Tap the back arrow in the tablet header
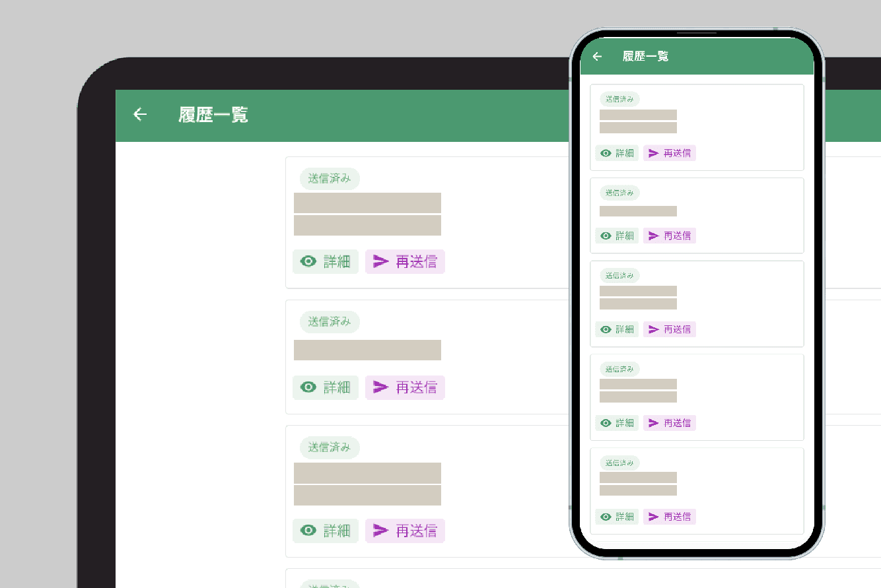The width and height of the screenshot is (881, 588). [139, 115]
